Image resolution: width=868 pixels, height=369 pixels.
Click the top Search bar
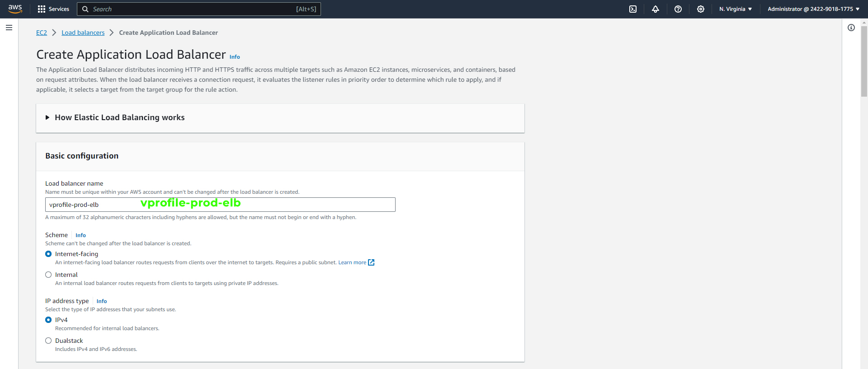click(x=199, y=9)
